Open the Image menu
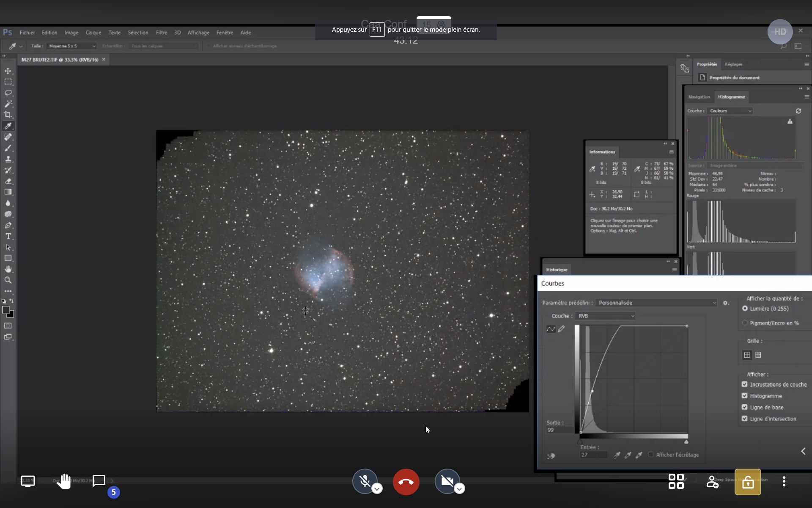Screen dimensions: 812x508 coord(71,33)
